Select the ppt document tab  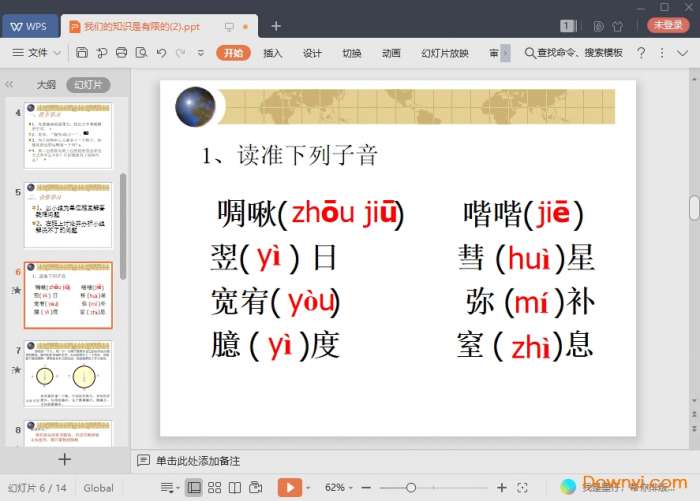click(x=159, y=26)
